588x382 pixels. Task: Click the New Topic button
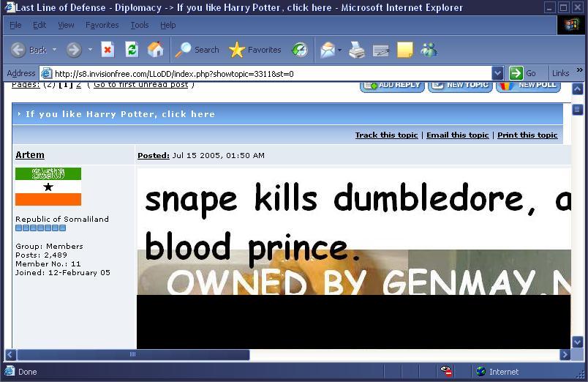[x=461, y=86]
